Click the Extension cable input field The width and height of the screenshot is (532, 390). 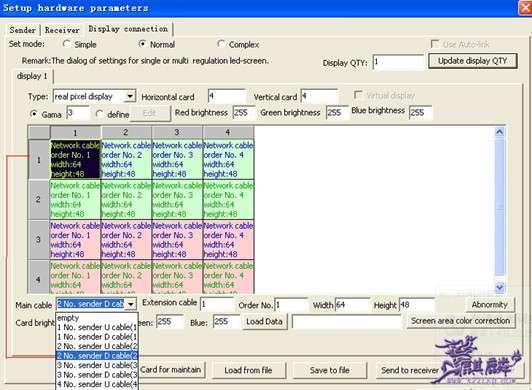[x=217, y=304]
